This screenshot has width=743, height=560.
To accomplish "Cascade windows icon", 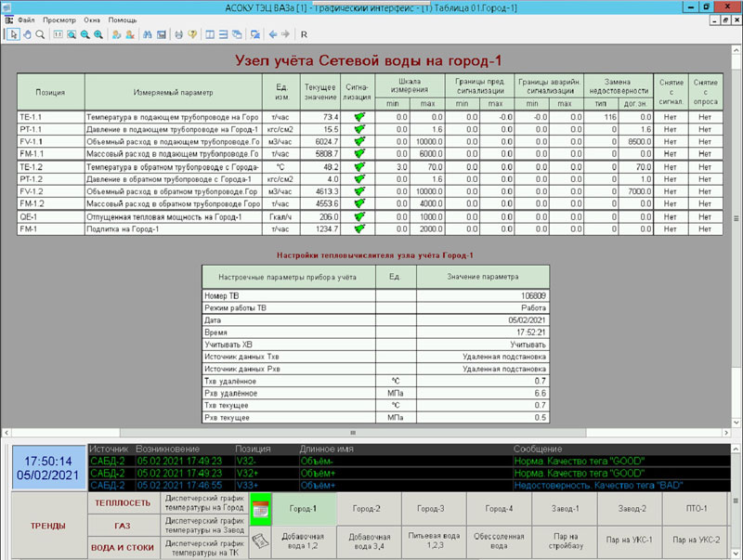I will pos(237,34).
